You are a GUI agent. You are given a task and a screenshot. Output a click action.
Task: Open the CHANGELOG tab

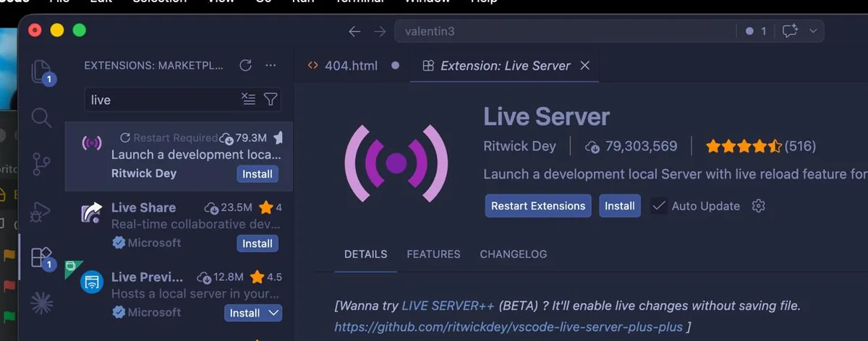[514, 254]
